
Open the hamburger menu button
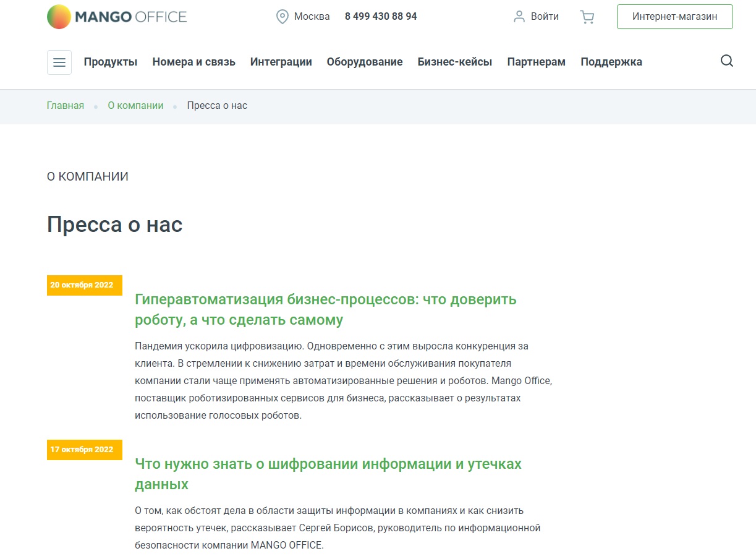click(59, 62)
